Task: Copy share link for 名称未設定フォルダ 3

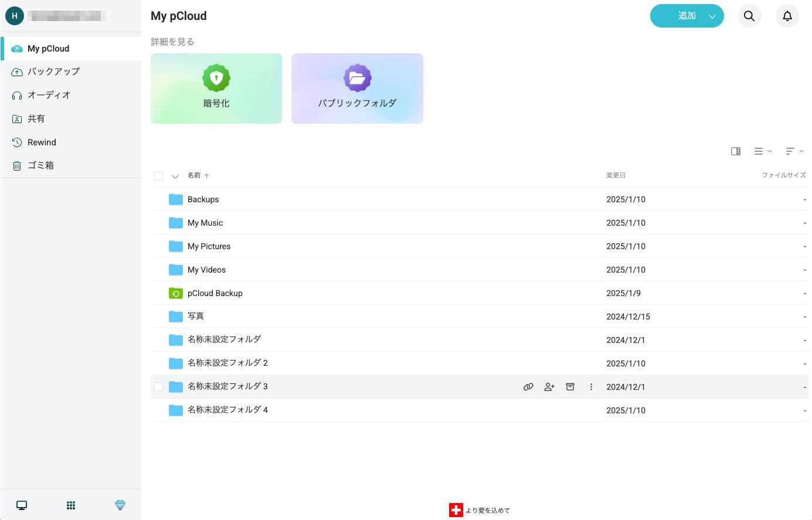Action: coord(528,387)
